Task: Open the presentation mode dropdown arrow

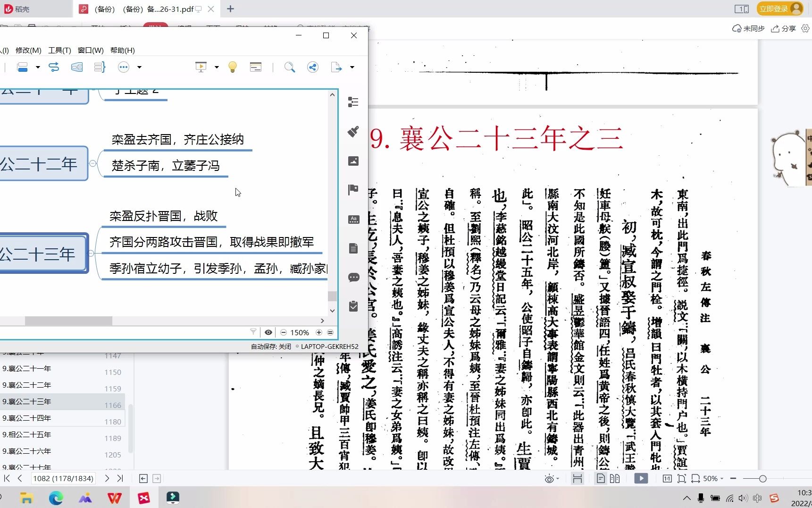Action: click(x=217, y=67)
